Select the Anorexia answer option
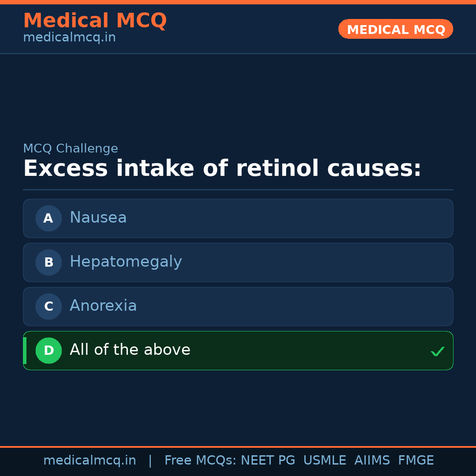The height and width of the screenshot is (476, 476). click(238, 306)
